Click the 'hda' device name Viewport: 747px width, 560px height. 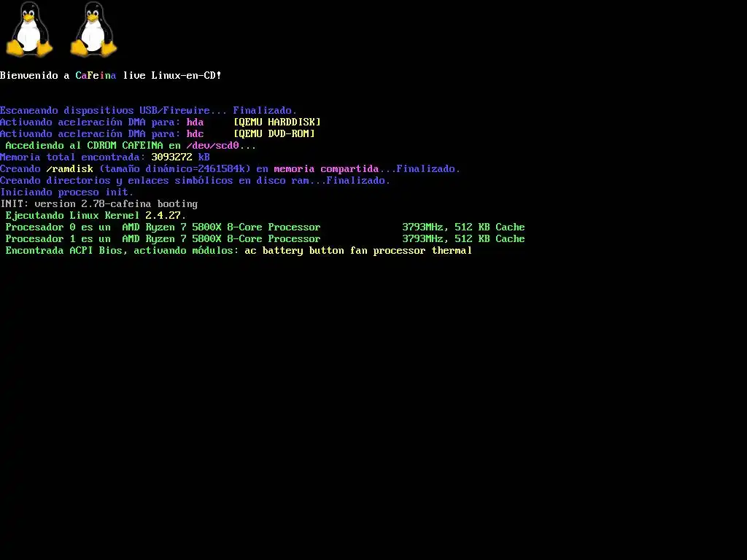click(x=195, y=122)
